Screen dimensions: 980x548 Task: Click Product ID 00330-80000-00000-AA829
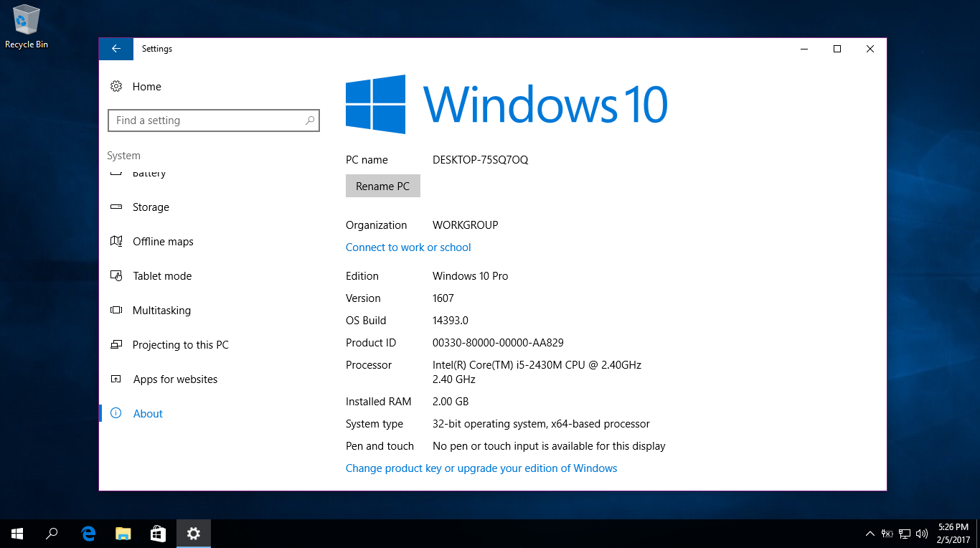[498, 343]
